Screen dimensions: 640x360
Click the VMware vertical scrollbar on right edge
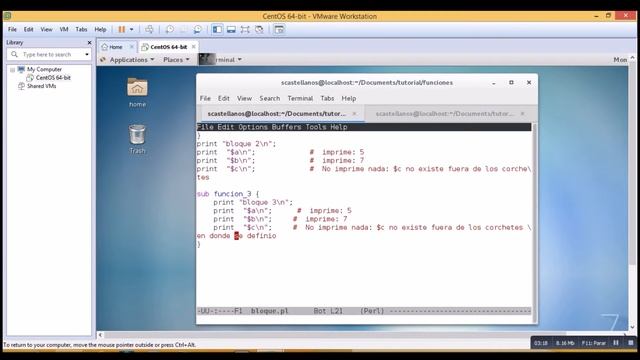coord(632,163)
